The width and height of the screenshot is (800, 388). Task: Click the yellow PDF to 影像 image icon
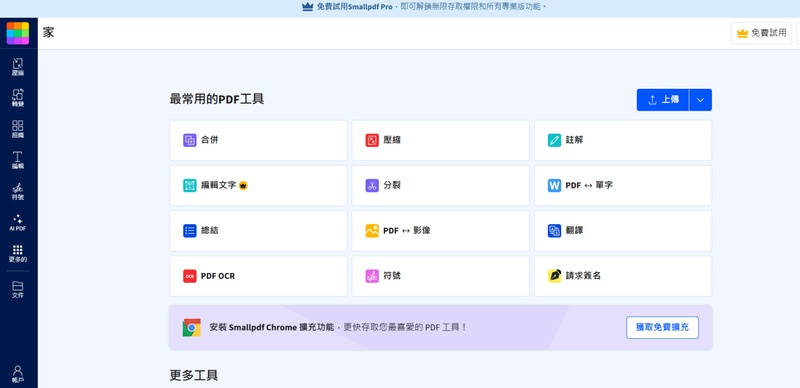(x=372, y=231)
